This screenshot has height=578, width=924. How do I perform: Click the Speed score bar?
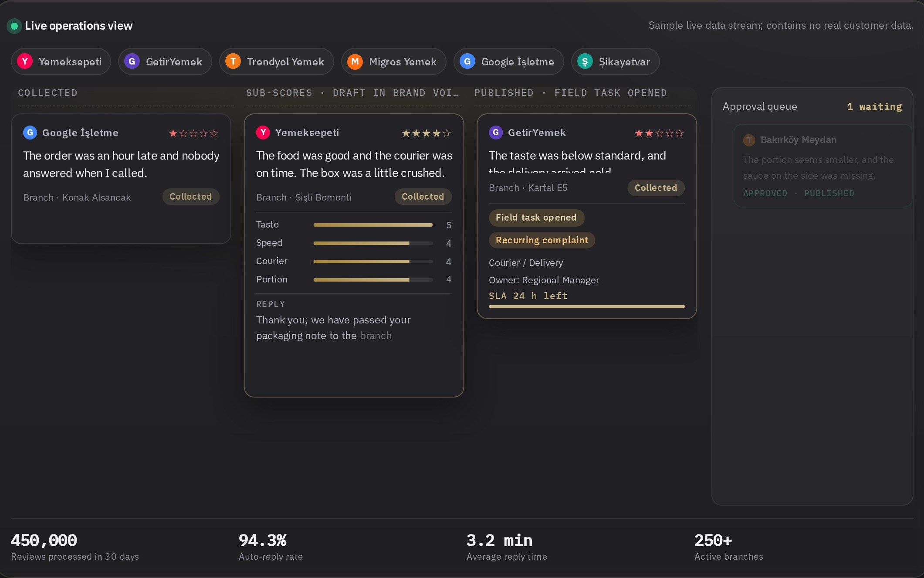coord(373,243)
